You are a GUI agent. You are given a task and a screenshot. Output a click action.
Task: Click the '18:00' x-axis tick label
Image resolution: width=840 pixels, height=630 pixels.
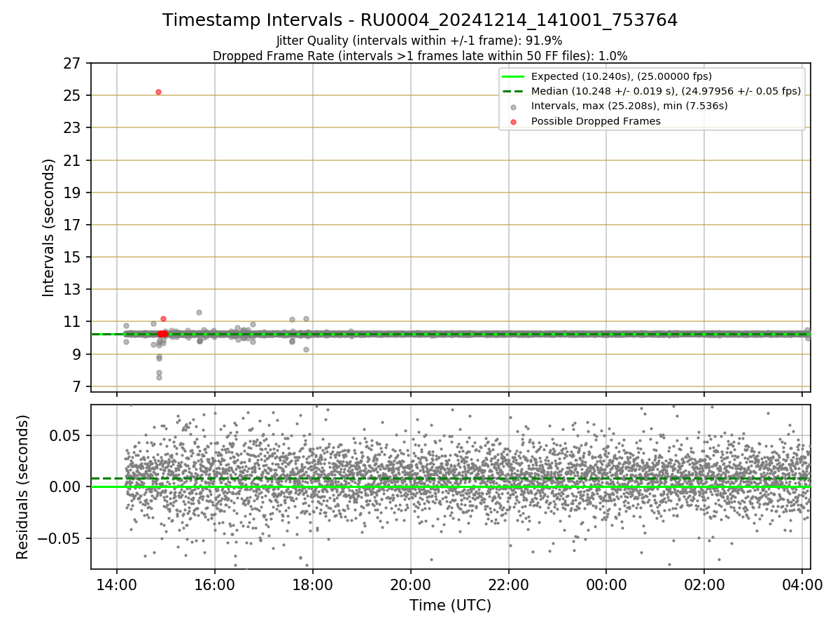coord(312,584)
